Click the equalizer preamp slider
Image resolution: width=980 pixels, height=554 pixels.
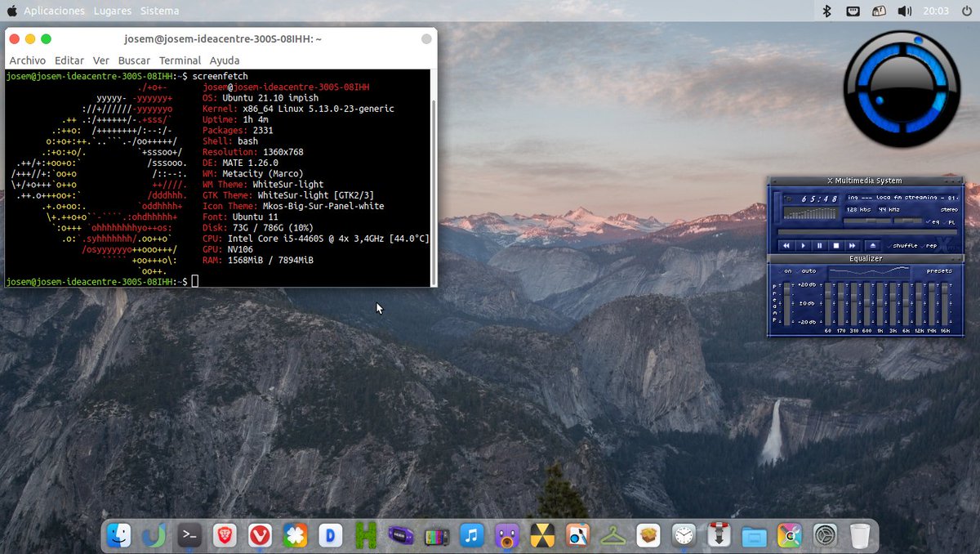[x=786, y=303]
